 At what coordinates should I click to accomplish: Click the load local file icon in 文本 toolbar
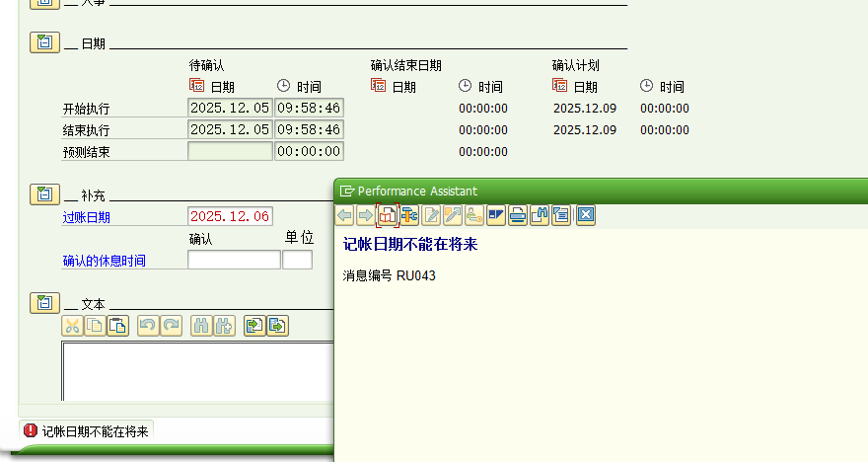[x=253, y=325]
